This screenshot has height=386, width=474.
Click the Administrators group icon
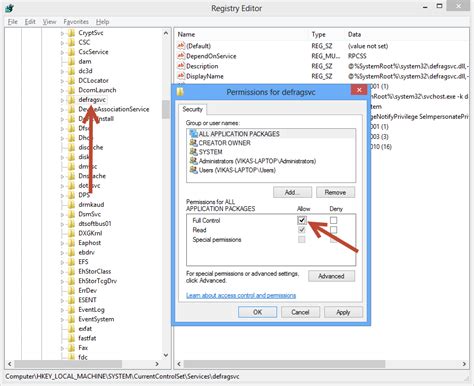(193, 161)
